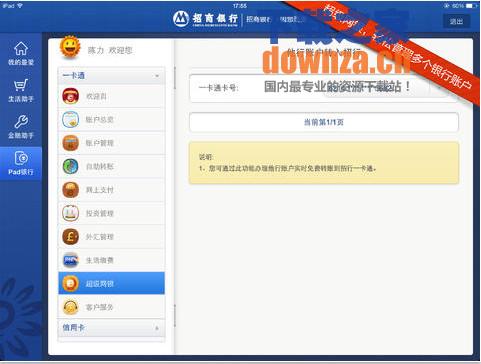This screenshot has height=364, width=481.
Task: Open 账户管理 account management item
Action: pos(111,143)
